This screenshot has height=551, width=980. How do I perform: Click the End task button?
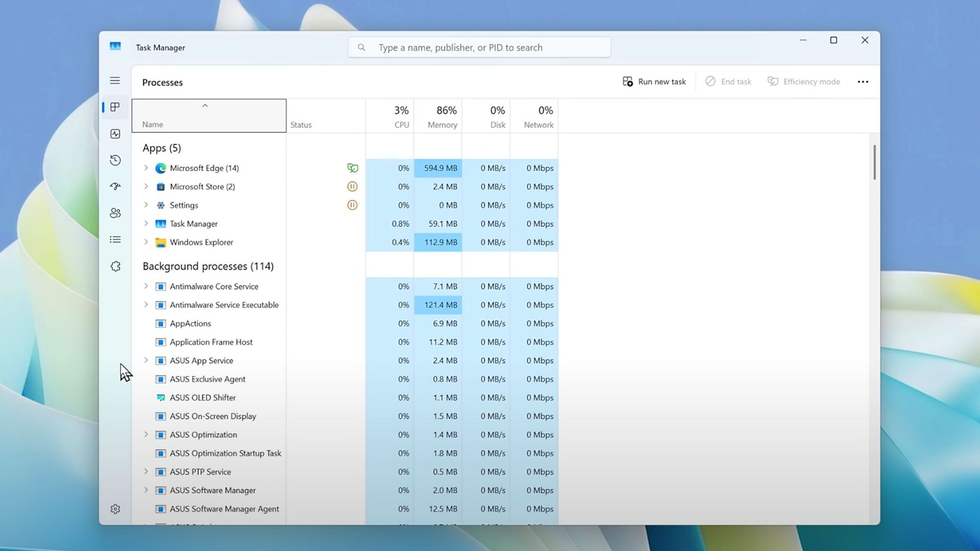[x=728, y=82]
